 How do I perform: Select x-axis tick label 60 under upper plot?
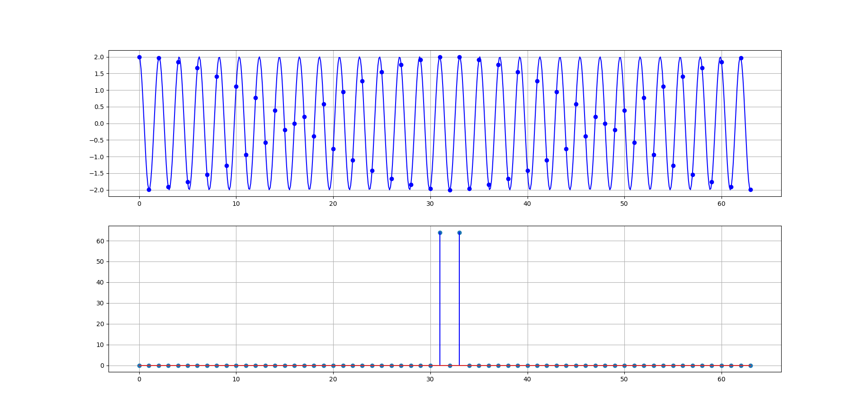722,204
